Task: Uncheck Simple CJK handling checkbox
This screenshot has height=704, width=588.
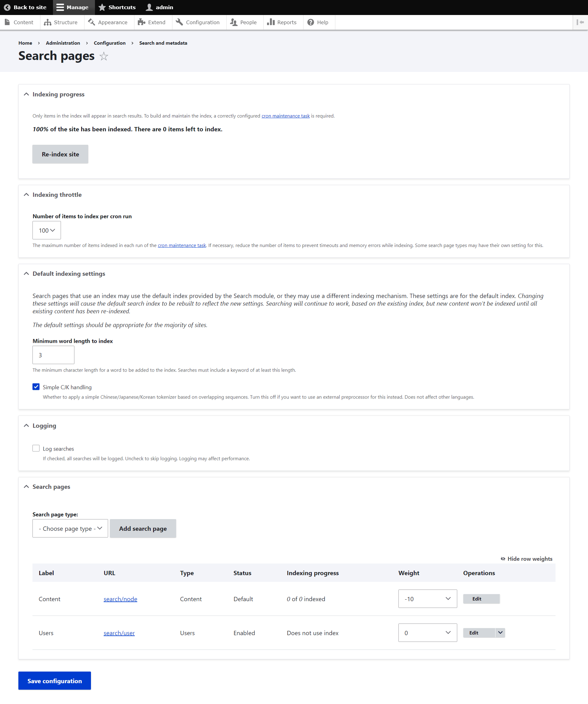Action: click(x=36, y=387)
